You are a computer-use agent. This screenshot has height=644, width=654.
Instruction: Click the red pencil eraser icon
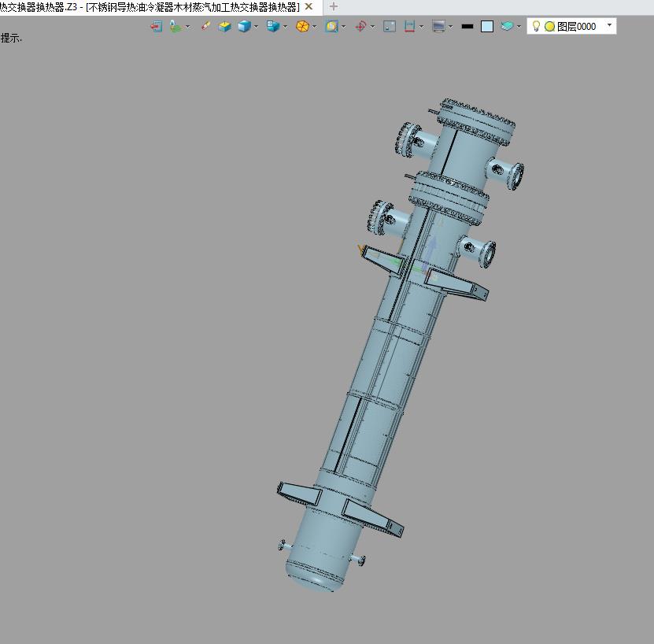[205, 26]
